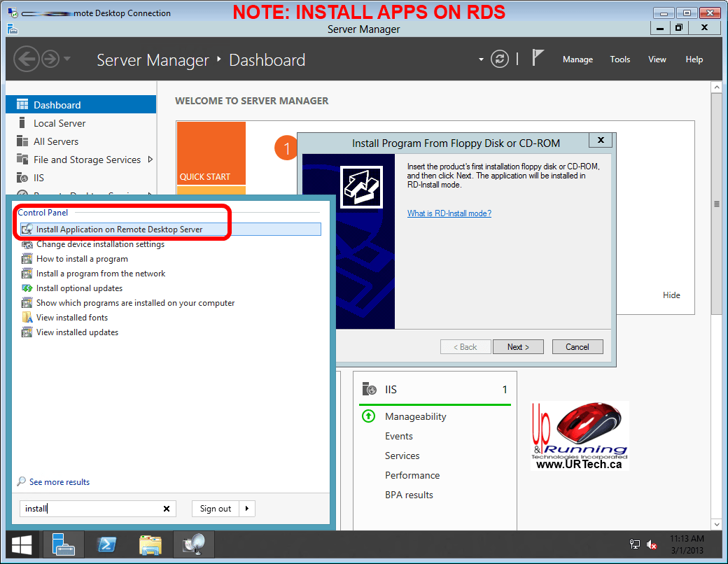Select Install Application on Remote Desktop Server
This screenshot has height=564, width=728.
point(119,230)
